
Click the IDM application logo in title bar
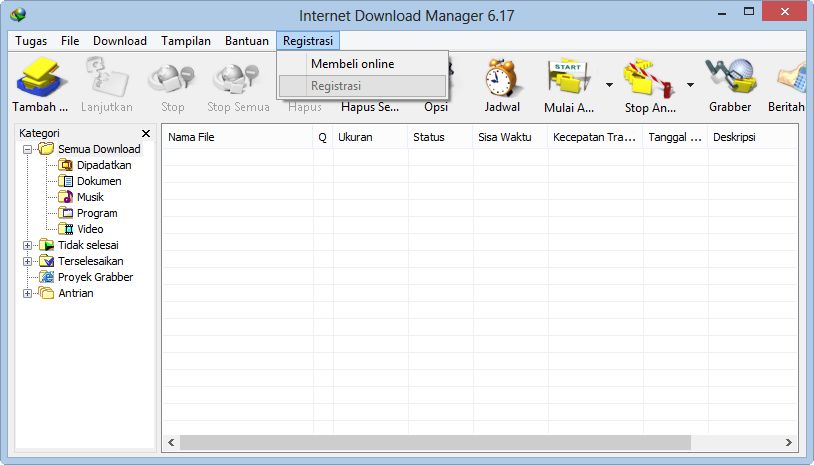[18, 15]
